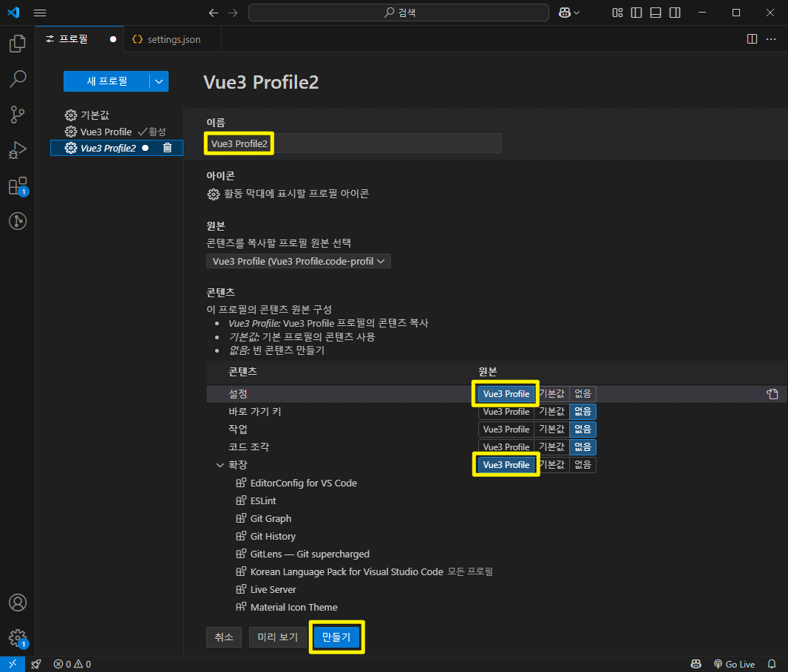Click errors and warnings count in status bar
Screen dimensions: 788x672
(x=72, y=664)
